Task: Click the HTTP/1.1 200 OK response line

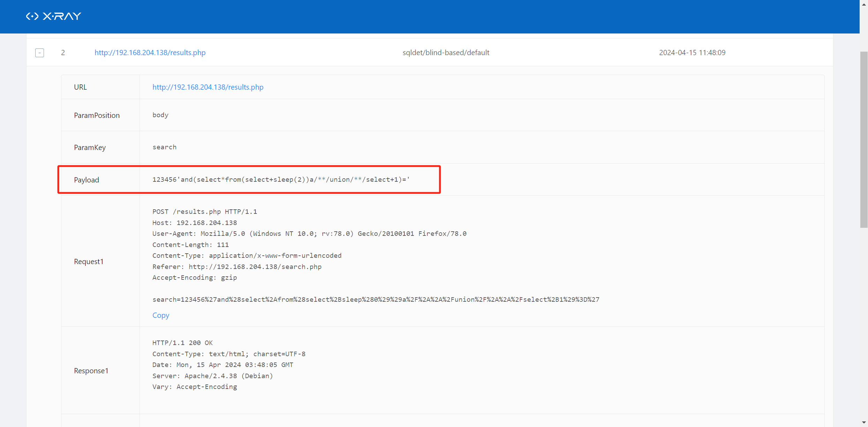Action: pos(182,343)
